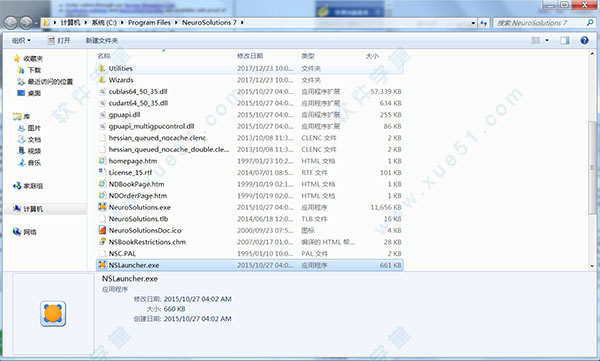Click scrollbar down arrow in file list
This screenshot has height=361, width=600.
pos(592,266)
